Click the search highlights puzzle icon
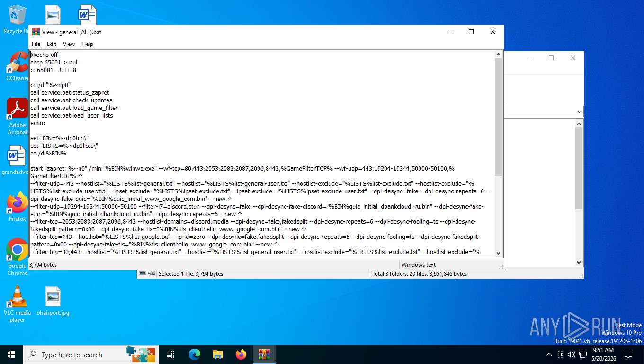Screen dimensions: 644x364 point(141,354)
